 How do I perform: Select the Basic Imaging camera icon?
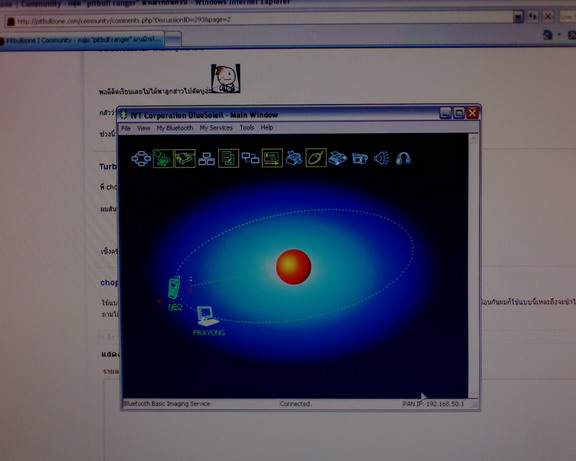(360, 159)
